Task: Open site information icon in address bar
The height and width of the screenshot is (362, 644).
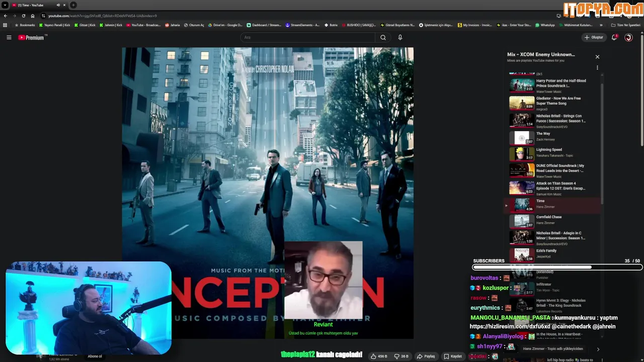Action: point(43,16)
